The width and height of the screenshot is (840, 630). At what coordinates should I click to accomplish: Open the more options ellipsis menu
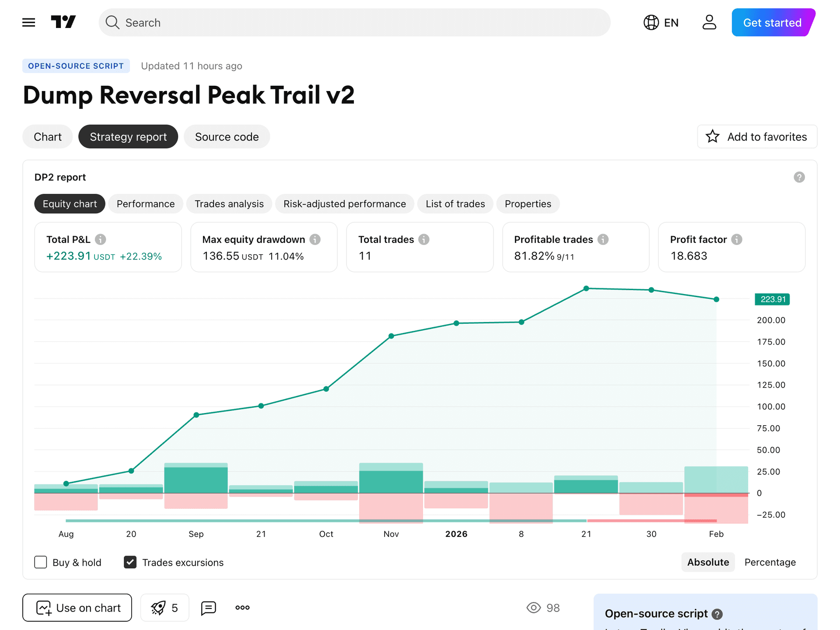(x=241, y=607)
